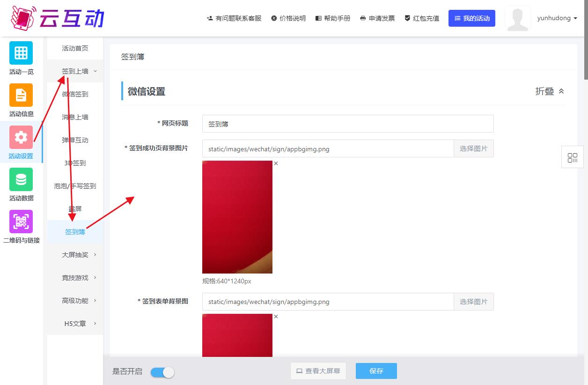Select 霸屏 in the submenu
The image size is (588, 385).
[x=75, y=209]
